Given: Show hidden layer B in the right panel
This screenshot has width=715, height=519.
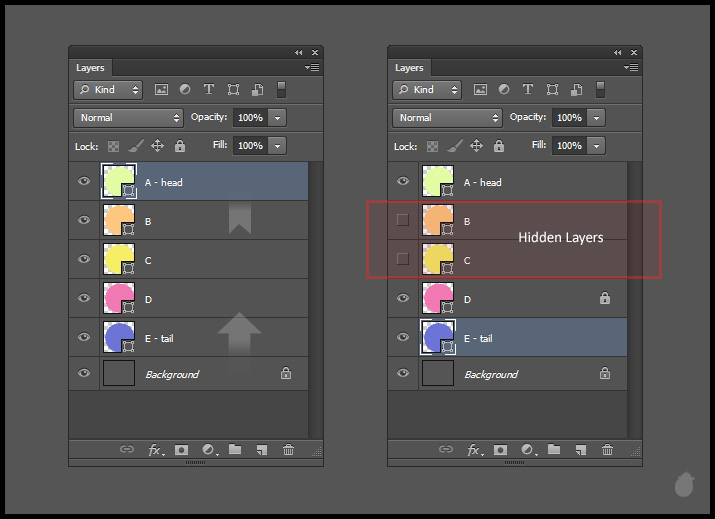Looking at the screenshot, I should pos(403,220).
